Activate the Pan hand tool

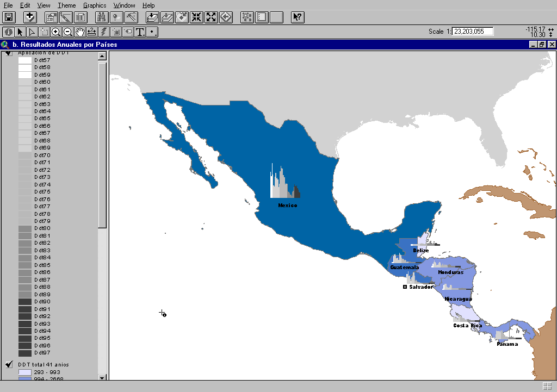pyautogui.click(x=80, y=32)
